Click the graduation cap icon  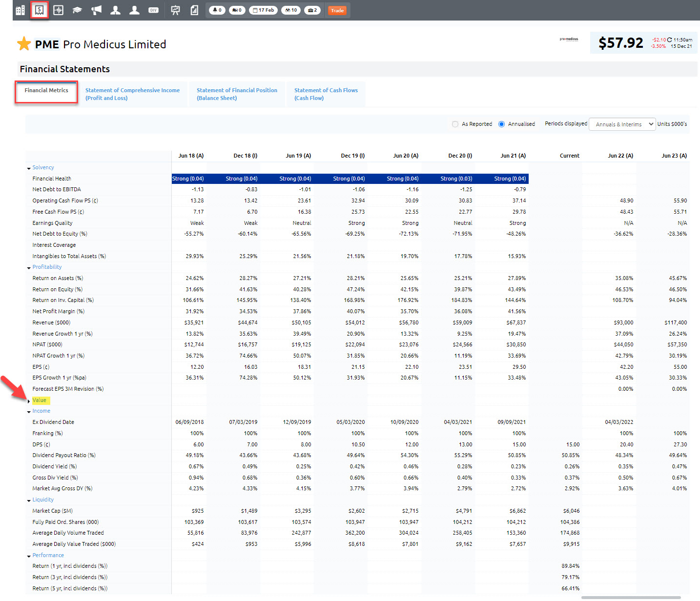pyautogui.click(x=77, y=10)
